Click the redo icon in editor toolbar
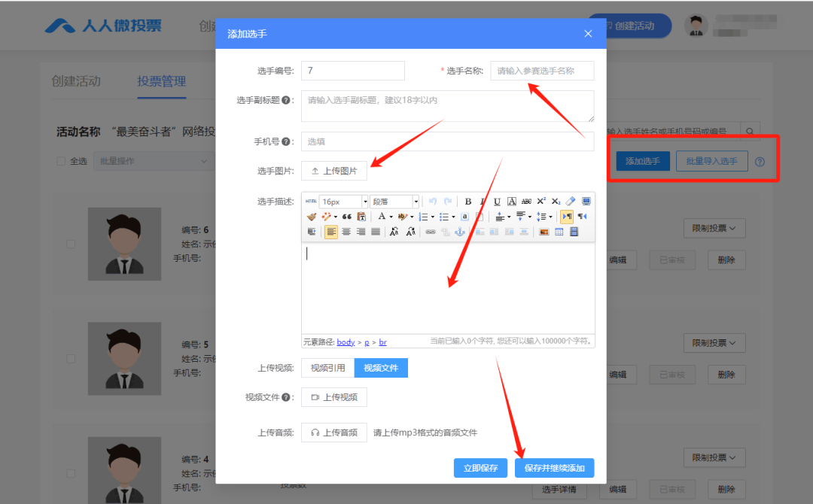The height and width of the screenshot is (504, 813). click(448, 201)
